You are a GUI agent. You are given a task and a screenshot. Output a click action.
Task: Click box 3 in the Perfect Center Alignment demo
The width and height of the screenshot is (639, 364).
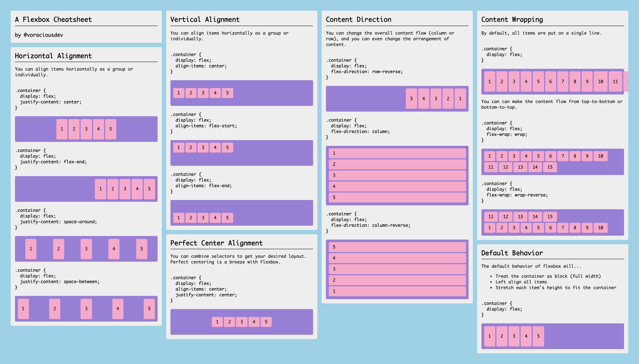pyautogui.click(x=242, y=322)
